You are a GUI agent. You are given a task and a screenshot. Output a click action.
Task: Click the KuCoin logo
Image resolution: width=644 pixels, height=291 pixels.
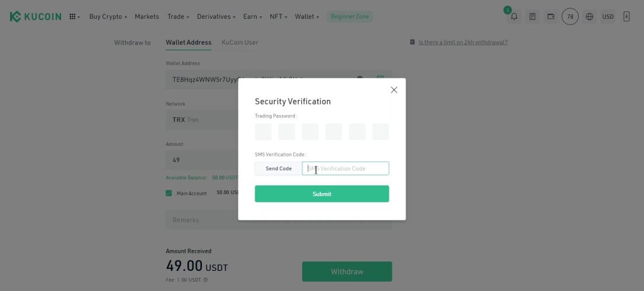click(x=35, y=16)
